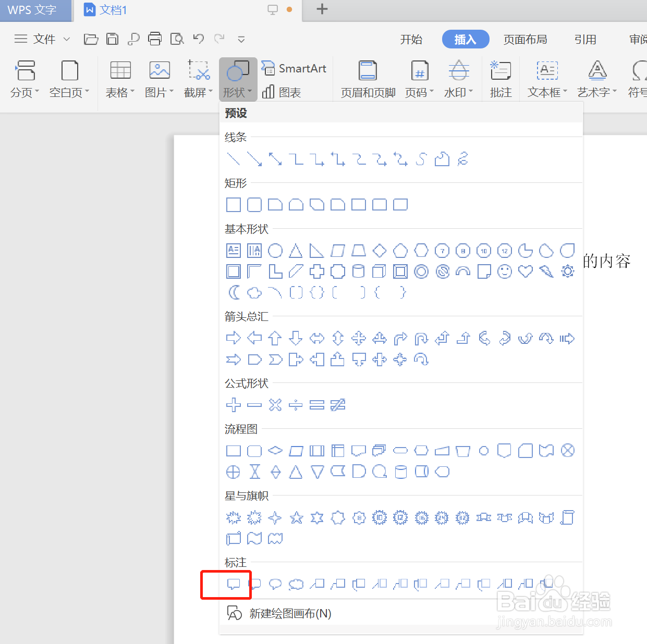Insert a page break with 分页
647x644 pixels.
click(x=24, y=78)
